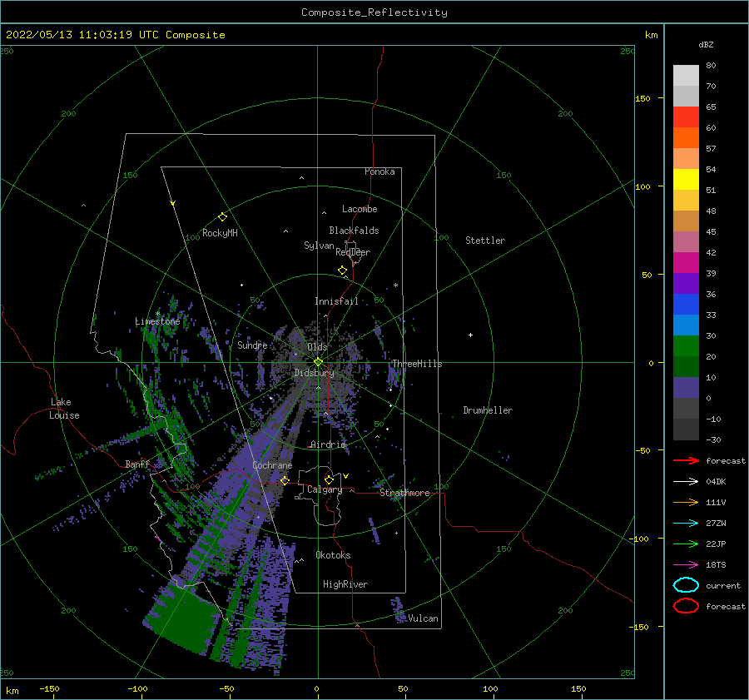Pick the light gray 80 dBZ swatch
Screen dimensions: 749x700
click(686, 76)
